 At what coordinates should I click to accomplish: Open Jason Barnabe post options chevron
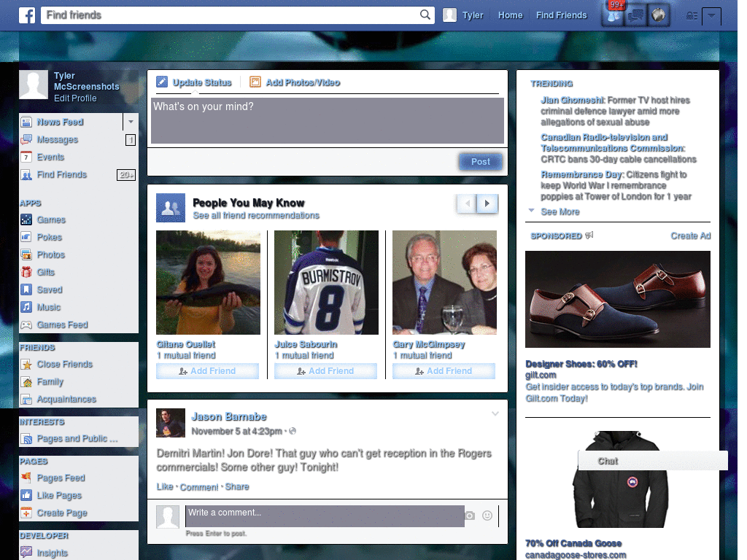(495, 414)
